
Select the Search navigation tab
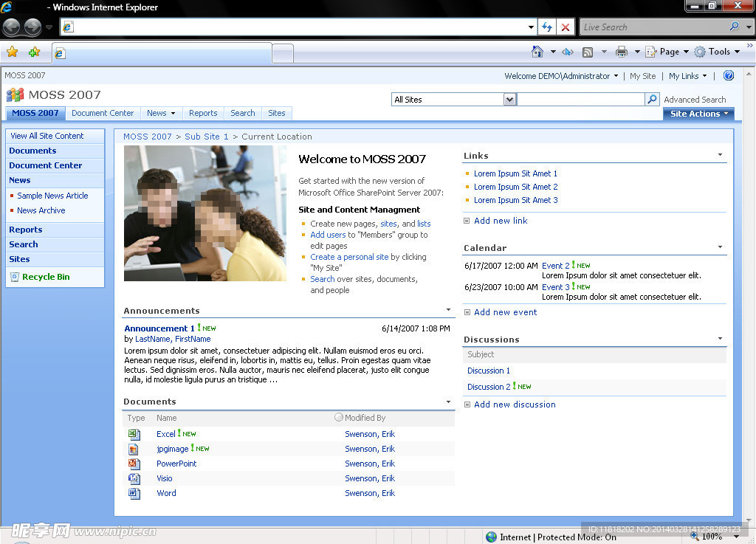tap(242, 113)
